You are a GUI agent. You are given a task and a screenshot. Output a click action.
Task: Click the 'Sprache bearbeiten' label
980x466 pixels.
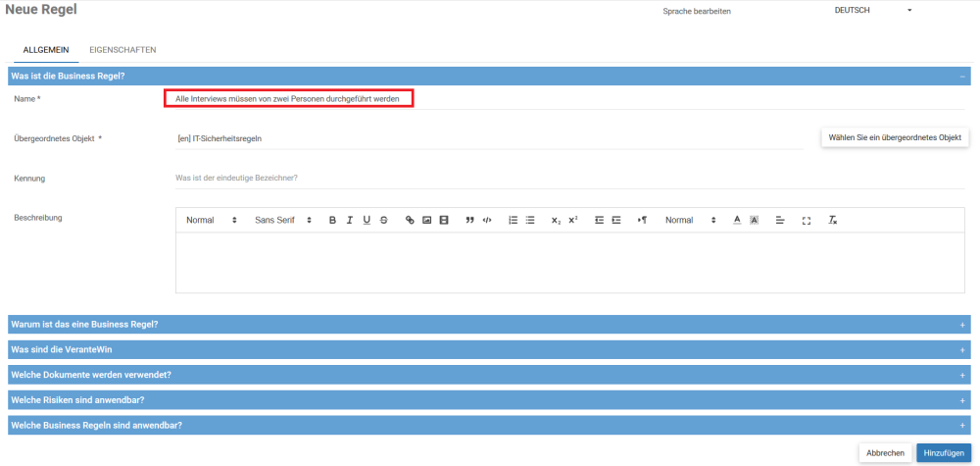coord(696,11)
